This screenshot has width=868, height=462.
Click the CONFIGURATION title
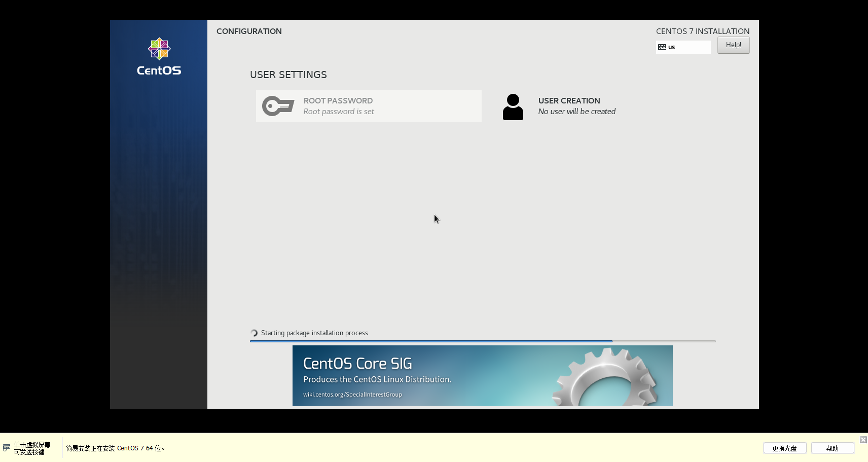point(249,31)
